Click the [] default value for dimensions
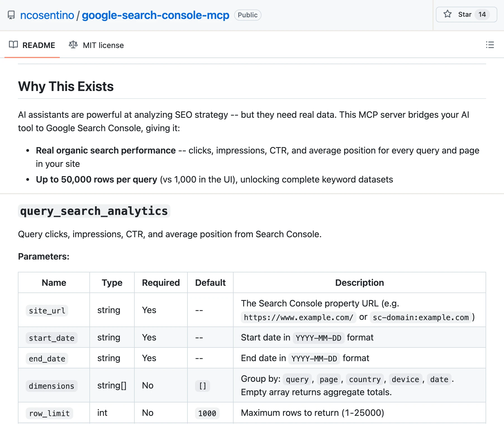Screen dimensions: 504x427 click(x=203, y=386)
